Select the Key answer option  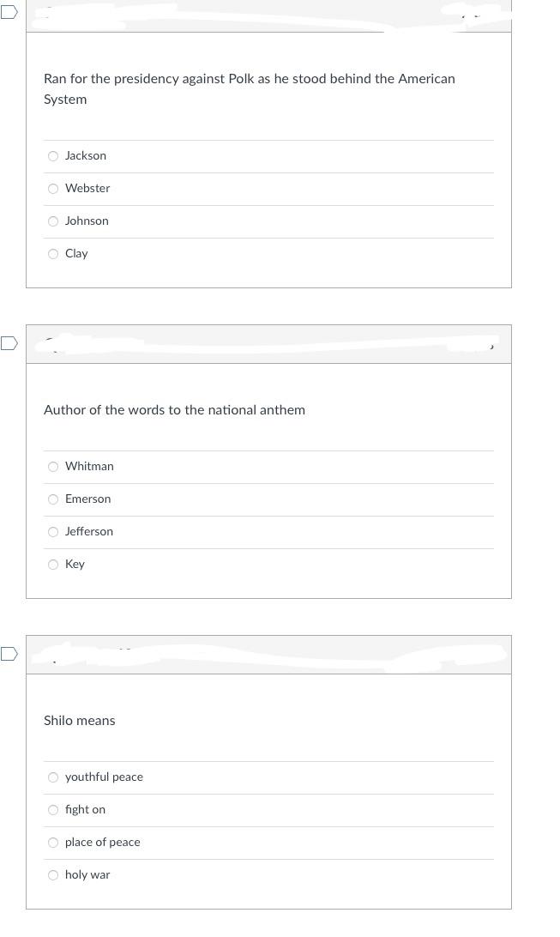point(53,565)
